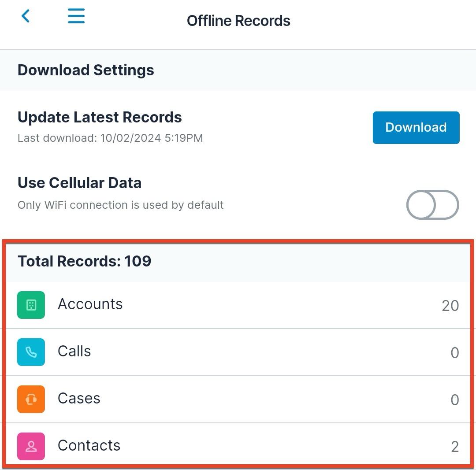Viewport: 476px width, 470px height.
Task: Tap the back arrow icon
Action: coord(25,16)
